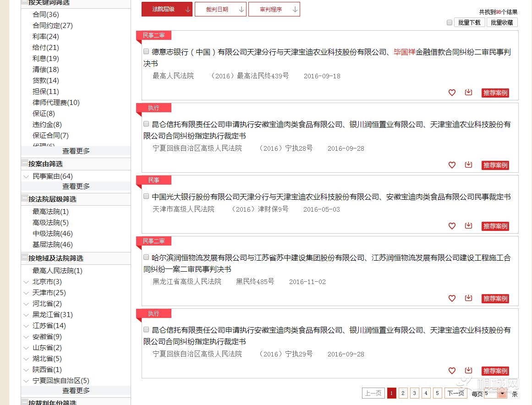Tick checkbox for 哈尔滨润恒物流 case

[x=146, y=257]
